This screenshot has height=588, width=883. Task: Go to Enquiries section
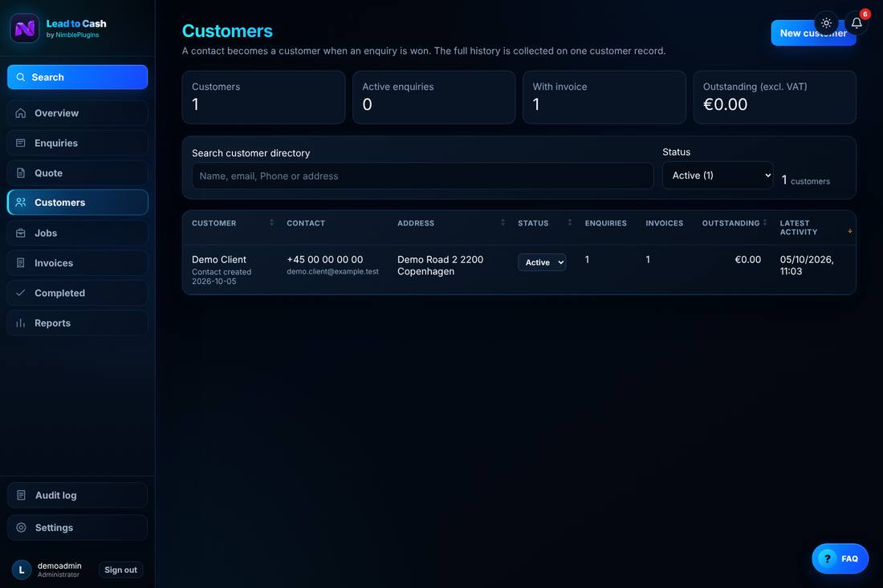(78, 143)
